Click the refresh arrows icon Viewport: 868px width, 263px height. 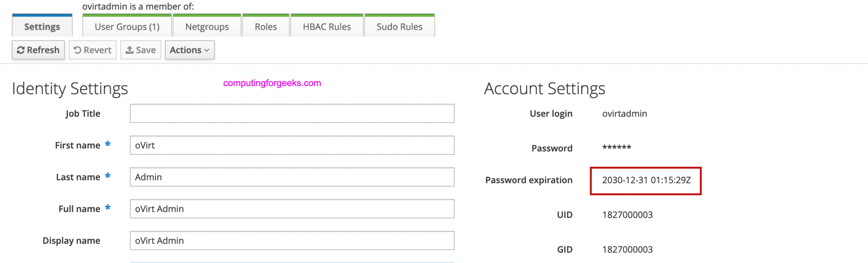coord(20,50)
